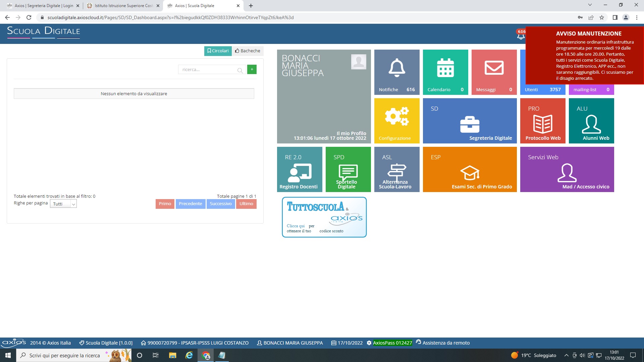Open the Registro Docenti tile
This screenshot has width=644, height=362.
300,169
